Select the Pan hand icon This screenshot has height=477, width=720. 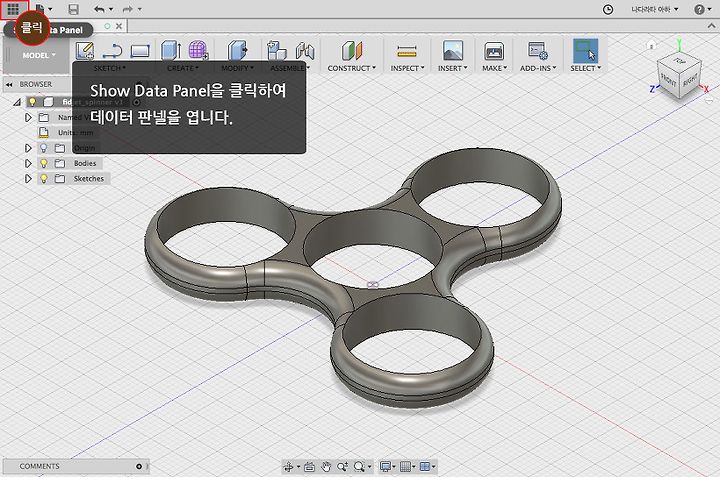(x=326, y=467)
